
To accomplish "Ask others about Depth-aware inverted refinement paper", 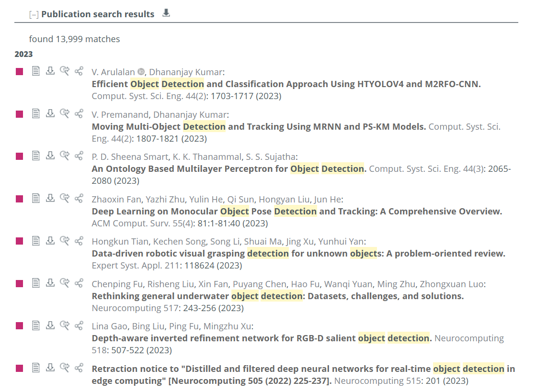I will 65,325.
